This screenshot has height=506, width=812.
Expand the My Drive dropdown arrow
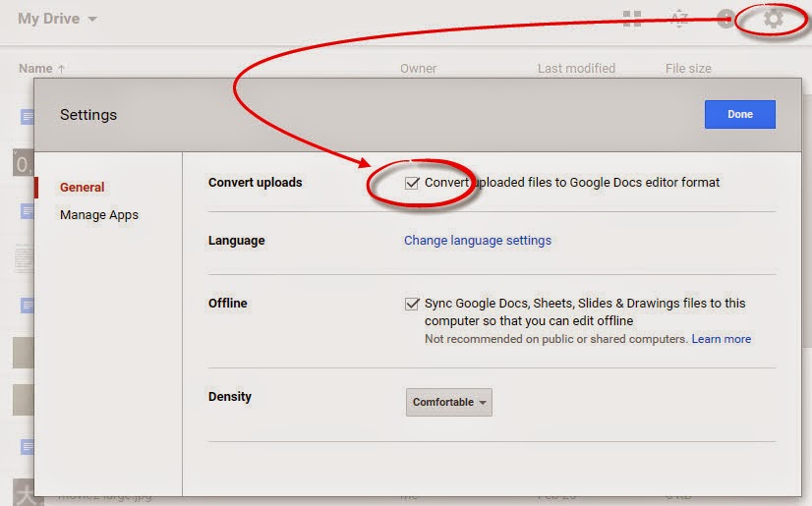92,19
